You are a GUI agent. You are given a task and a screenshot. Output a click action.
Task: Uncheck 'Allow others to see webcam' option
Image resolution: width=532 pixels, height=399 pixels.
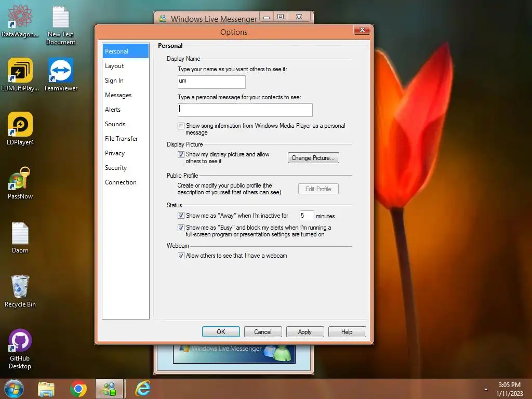tap(181, 256)
